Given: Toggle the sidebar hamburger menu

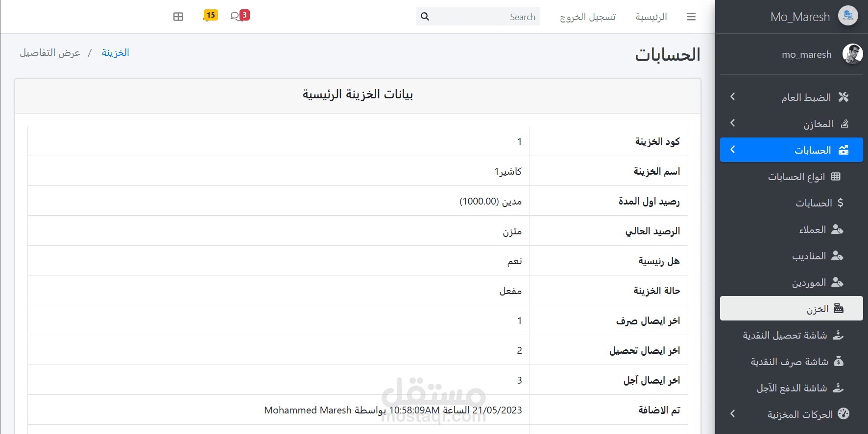Looking at the screenshot, I should click(x=691, y=17).
